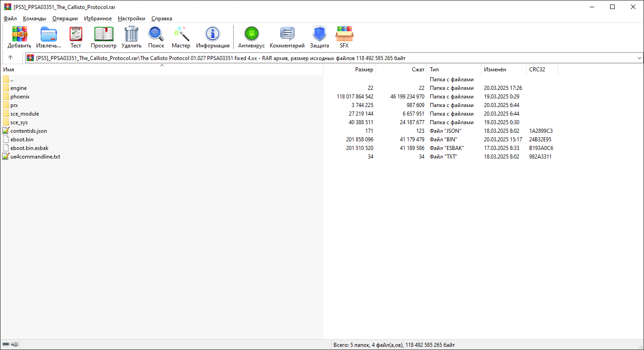
Task: Click CRC32 value 982A3311
Action: click(540, 157)
